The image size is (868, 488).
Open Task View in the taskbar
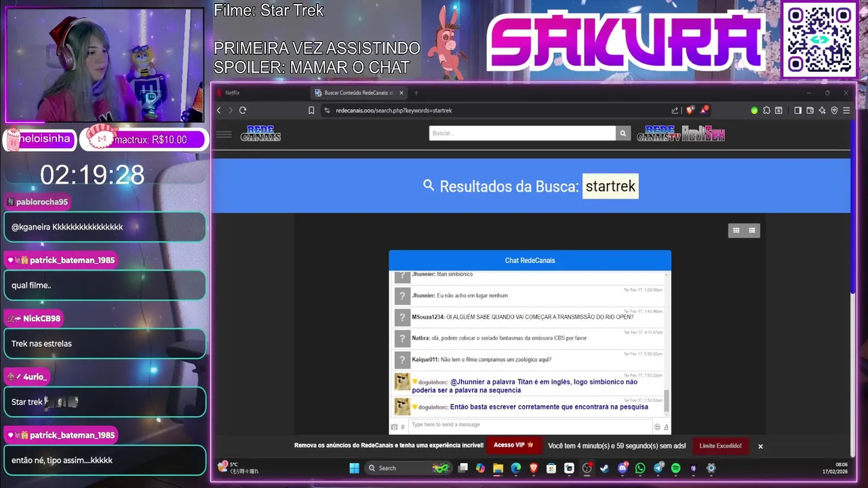click(463, 468)
